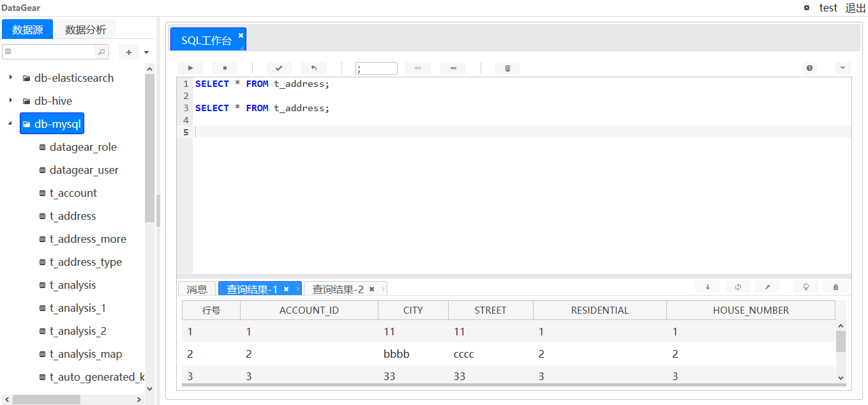Image resolution: width=868 pixels, height=405 pixels.
Task: Click the tree panel horizontal scrollbar right arrow
Action: [139, 399]
